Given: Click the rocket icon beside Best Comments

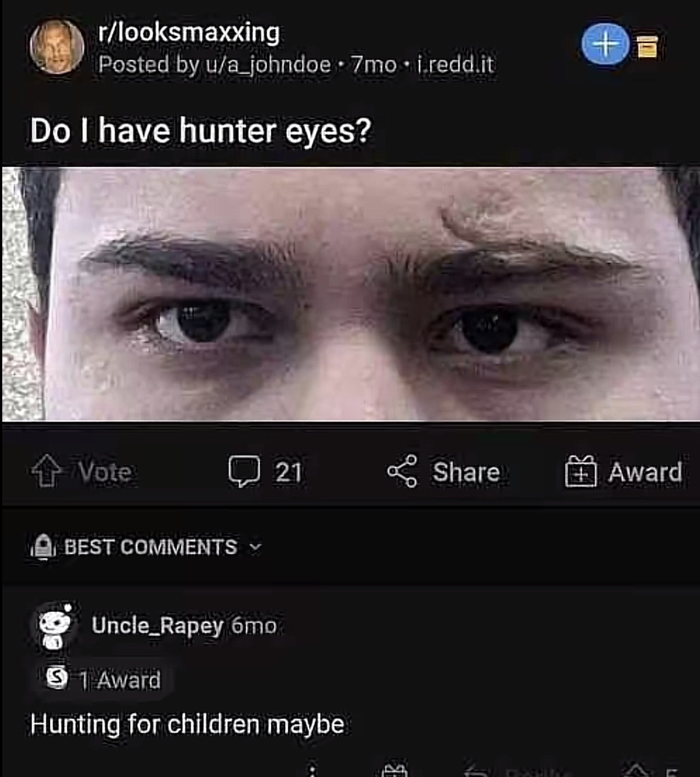Looking at the screenshot, I should (42, 546).
